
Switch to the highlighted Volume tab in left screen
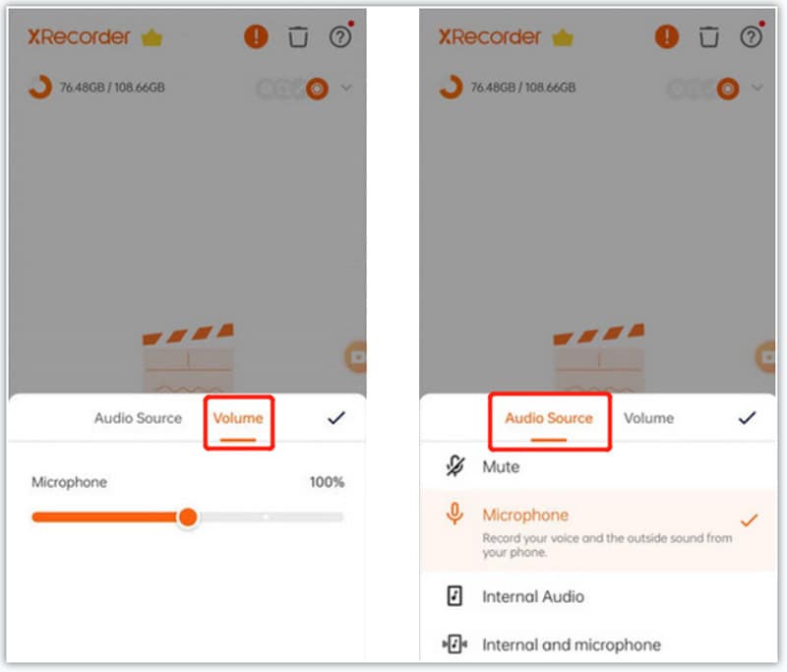pos(238,418)
